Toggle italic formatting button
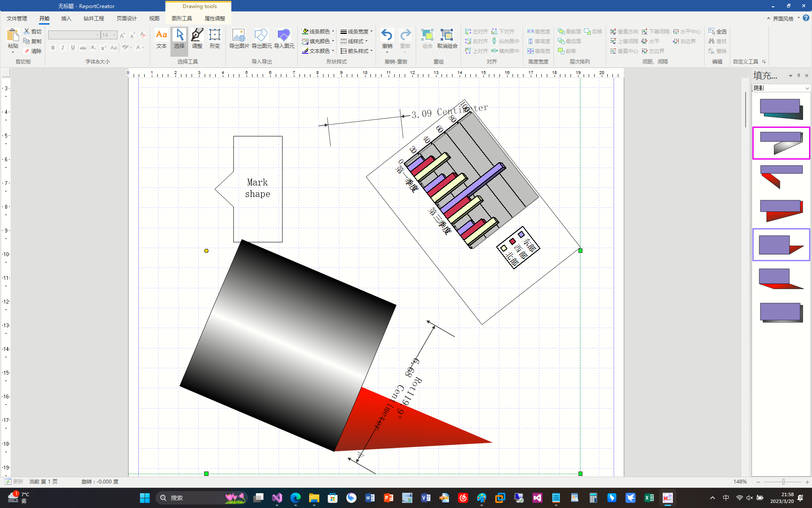Screen dimensions: 812x508 point(63,48)
